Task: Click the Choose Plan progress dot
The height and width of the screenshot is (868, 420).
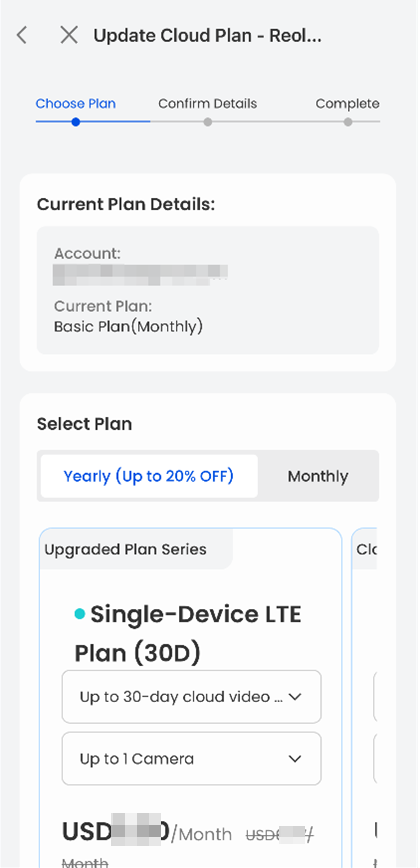Action: pos(76,122)
